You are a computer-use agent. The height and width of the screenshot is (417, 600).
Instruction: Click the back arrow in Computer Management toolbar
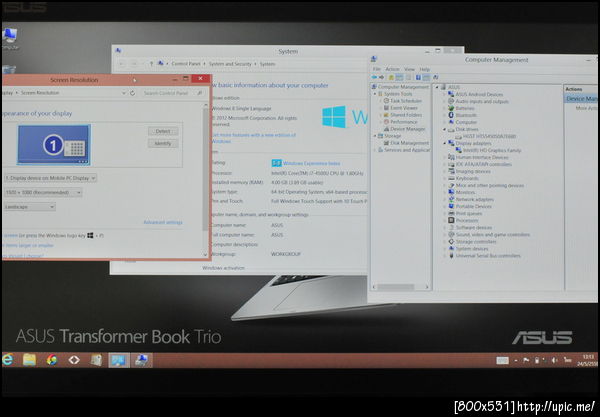(x=374, y=77)
